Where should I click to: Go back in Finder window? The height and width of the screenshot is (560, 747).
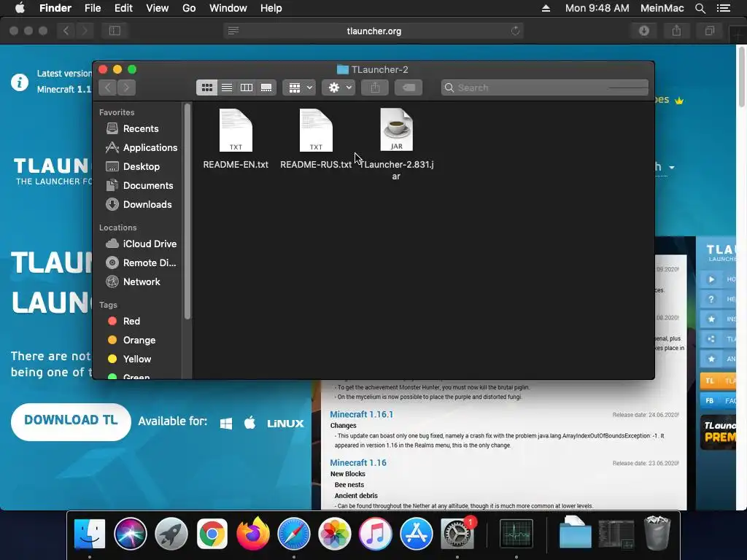108,87
